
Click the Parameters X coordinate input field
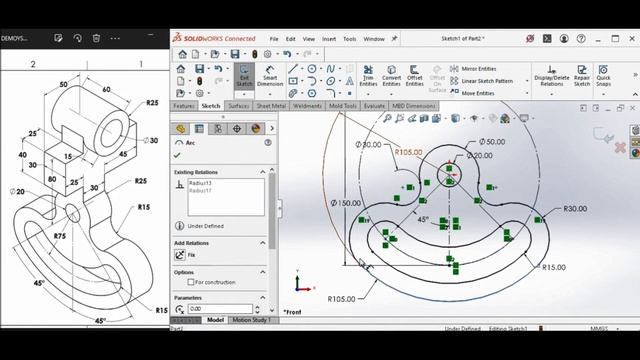pyautogui.click(x=220, y=309)
